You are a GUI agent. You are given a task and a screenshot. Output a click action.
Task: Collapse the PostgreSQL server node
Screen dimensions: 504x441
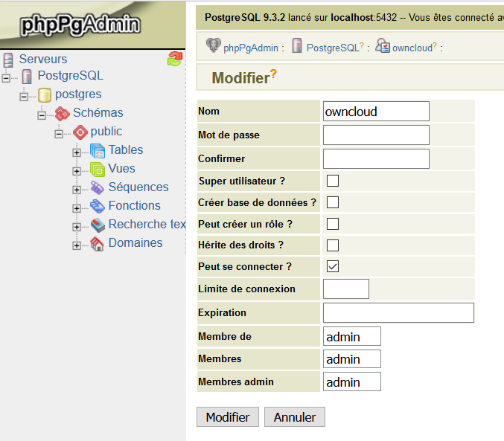pos(6,78)
